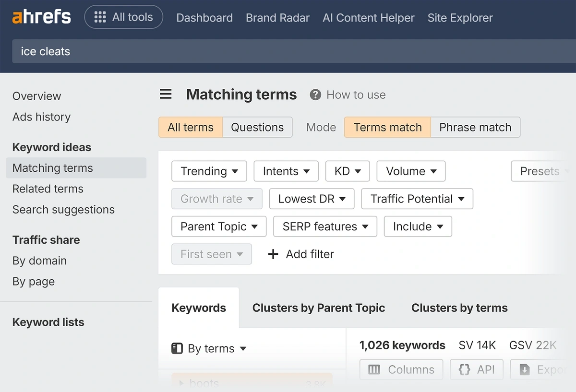
Task: Open the Lowest DR filter dropdown
Action: [312, 199]
